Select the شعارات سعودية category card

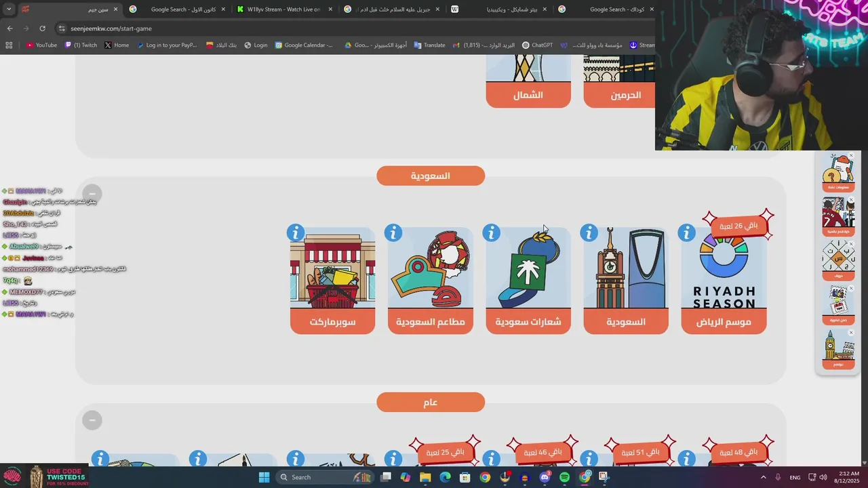tap(528, 281)
